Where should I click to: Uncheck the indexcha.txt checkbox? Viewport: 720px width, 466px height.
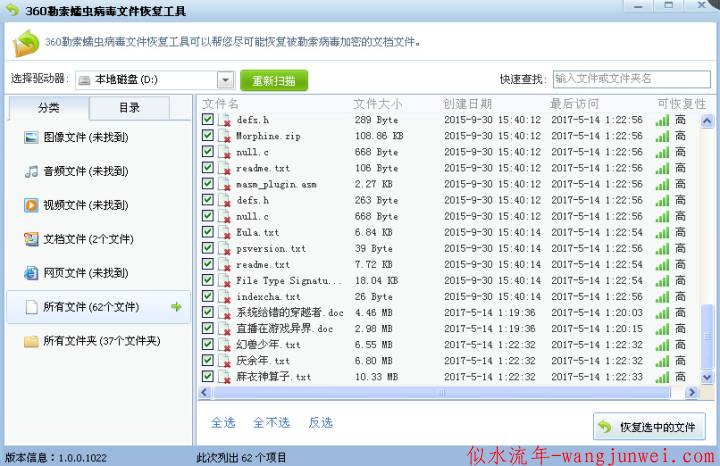[x=208, y=296]
